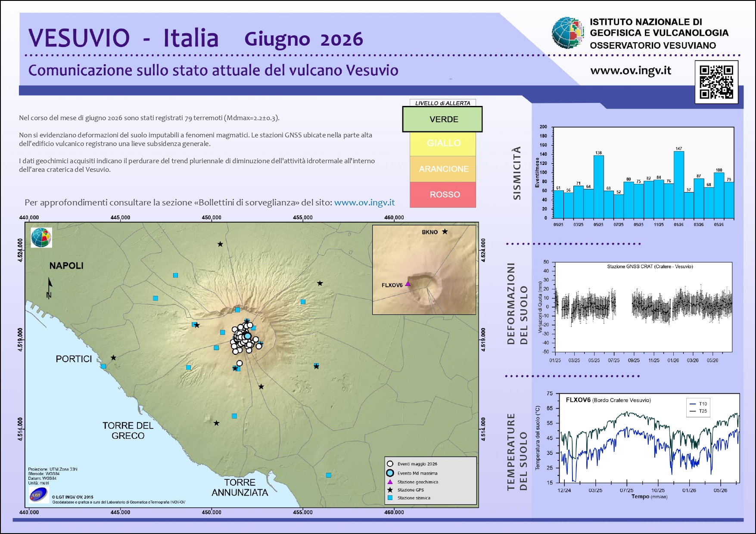Click the purple triangle legend icon for Stazione geochimica
Screen dimensions: 756x534
(x=390, y=482)
